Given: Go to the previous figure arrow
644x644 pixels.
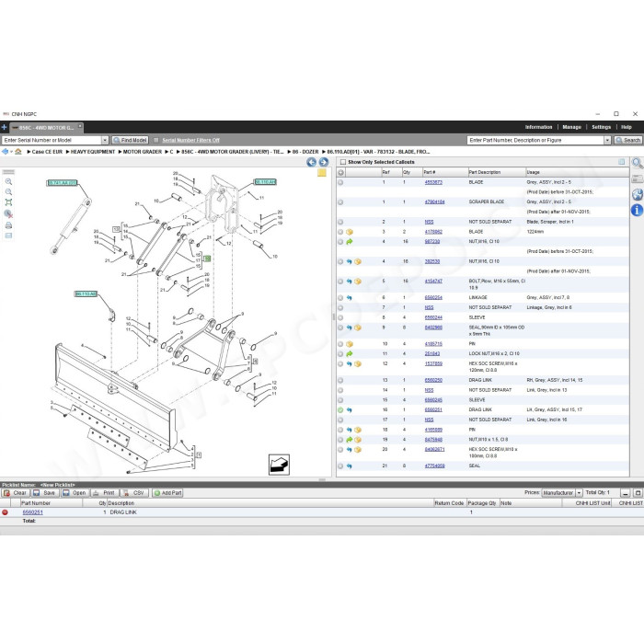Looking at the screenshot, I should (x=311, y=162).
